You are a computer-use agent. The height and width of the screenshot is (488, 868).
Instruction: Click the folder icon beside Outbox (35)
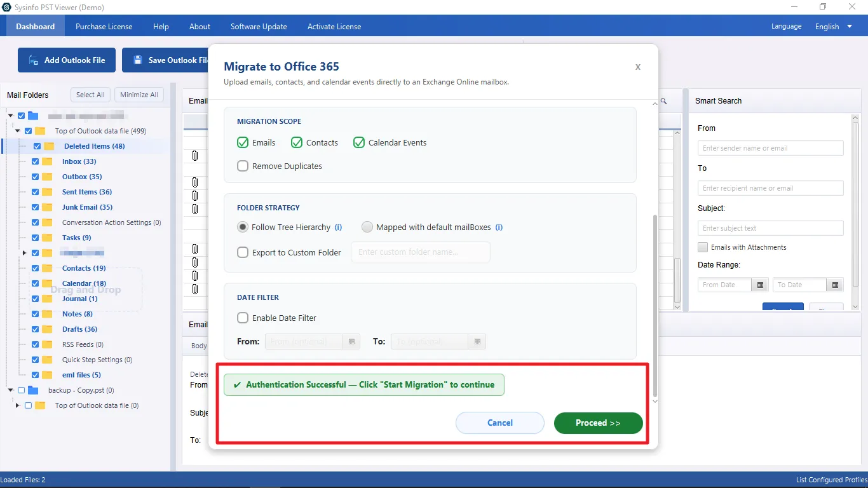pos(47,177)
